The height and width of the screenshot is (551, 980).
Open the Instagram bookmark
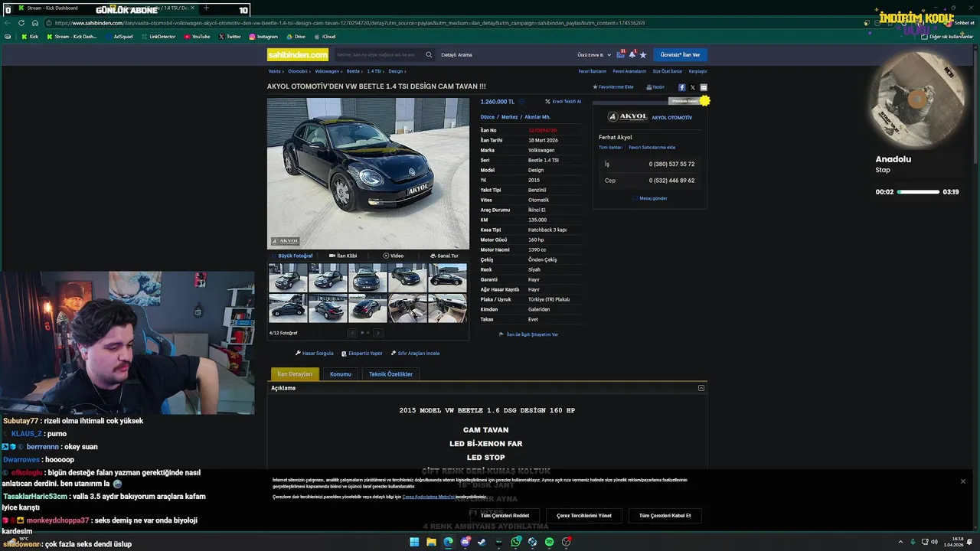click(x=263, y=37)
